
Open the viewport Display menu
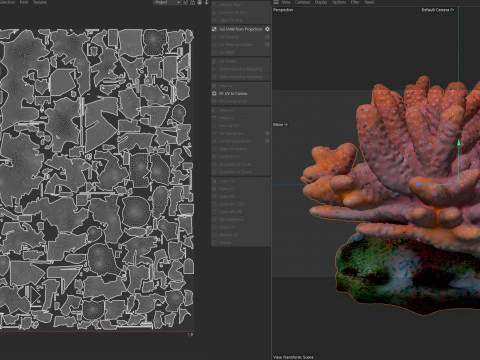tap(321, 2)
